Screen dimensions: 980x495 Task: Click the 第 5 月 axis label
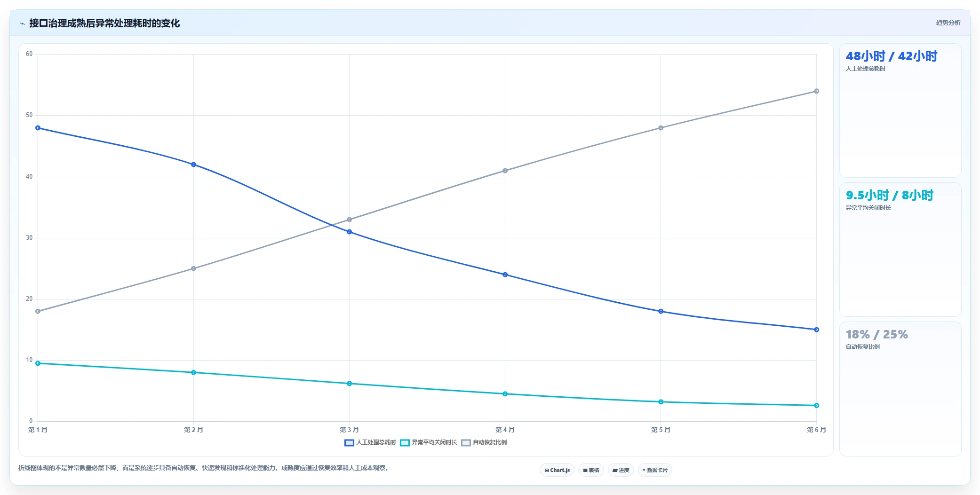[x=661, y=430]
